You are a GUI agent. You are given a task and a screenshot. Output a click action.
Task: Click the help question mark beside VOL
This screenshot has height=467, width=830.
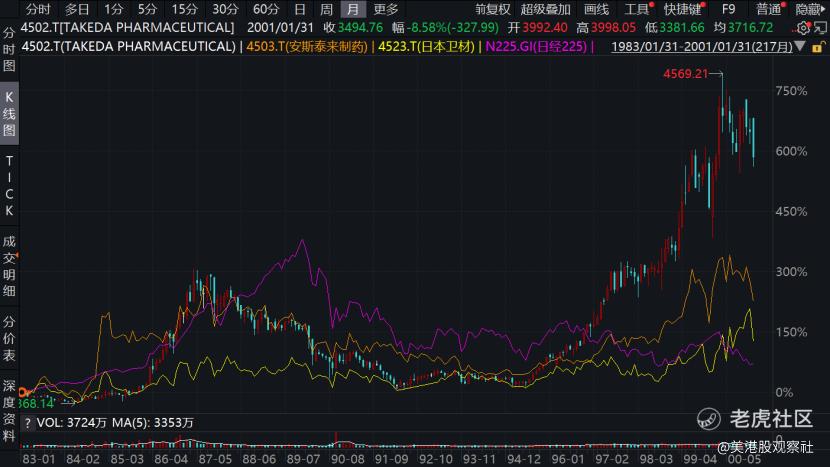click(x=28, y=423)
